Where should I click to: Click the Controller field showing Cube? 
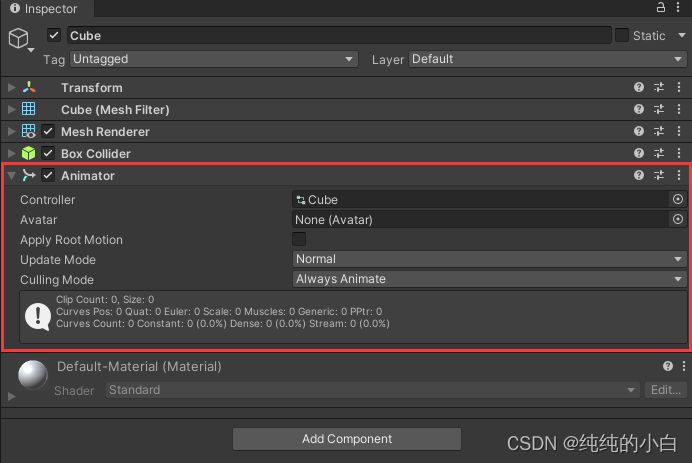[x=481, y=200]
